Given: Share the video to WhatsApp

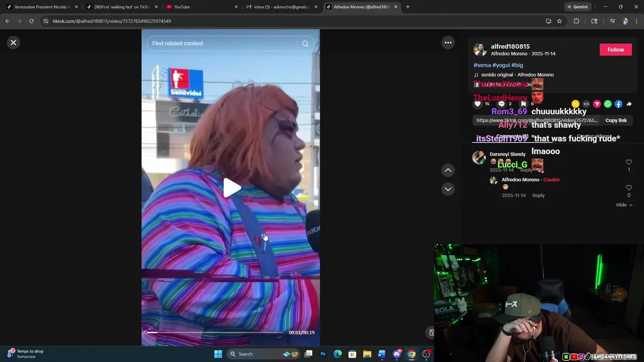Looking at the screenshot, I should pyautogui.click(x=608, y=104).
